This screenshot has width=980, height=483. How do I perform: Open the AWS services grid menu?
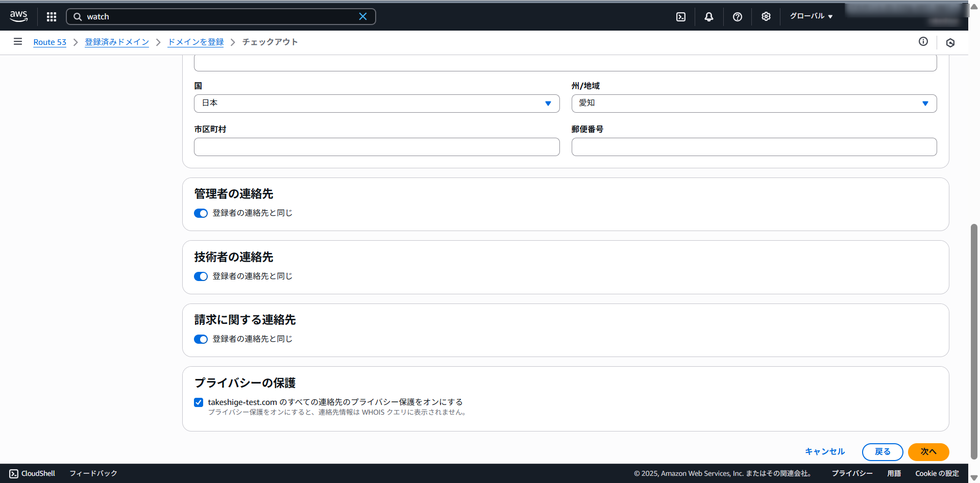(x=51, y=17)
